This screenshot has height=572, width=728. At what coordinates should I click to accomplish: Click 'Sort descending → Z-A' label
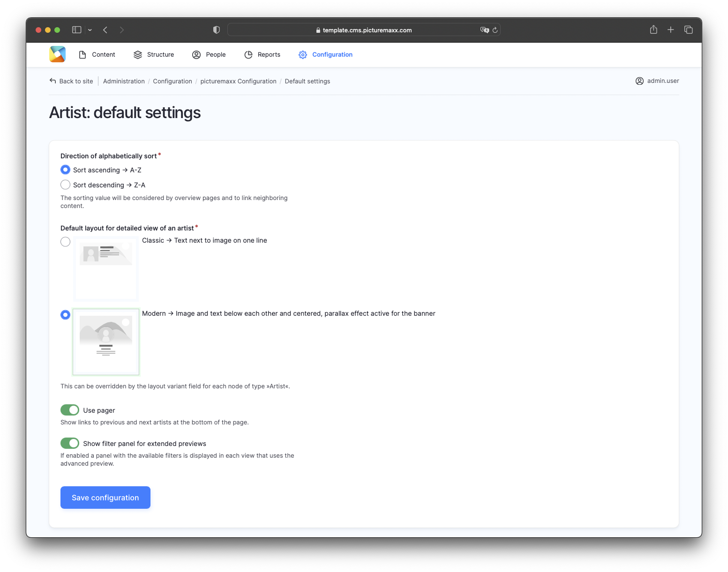pos(109,185)
